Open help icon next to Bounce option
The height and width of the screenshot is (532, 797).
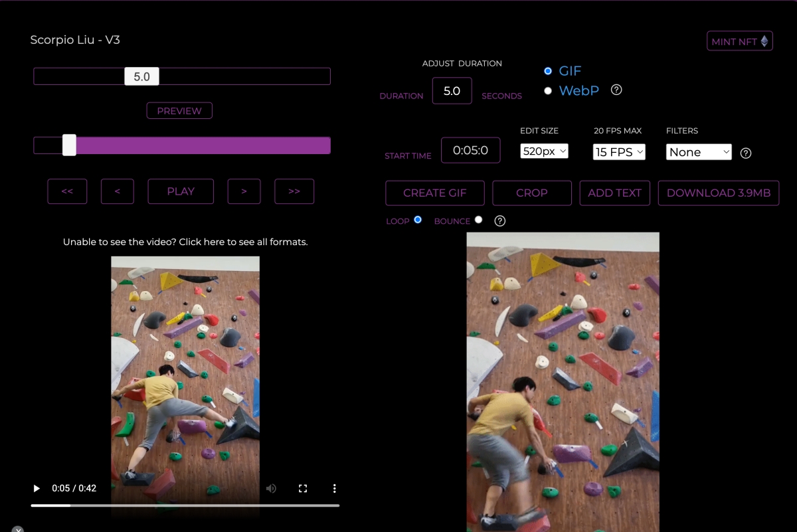(500, 221)
